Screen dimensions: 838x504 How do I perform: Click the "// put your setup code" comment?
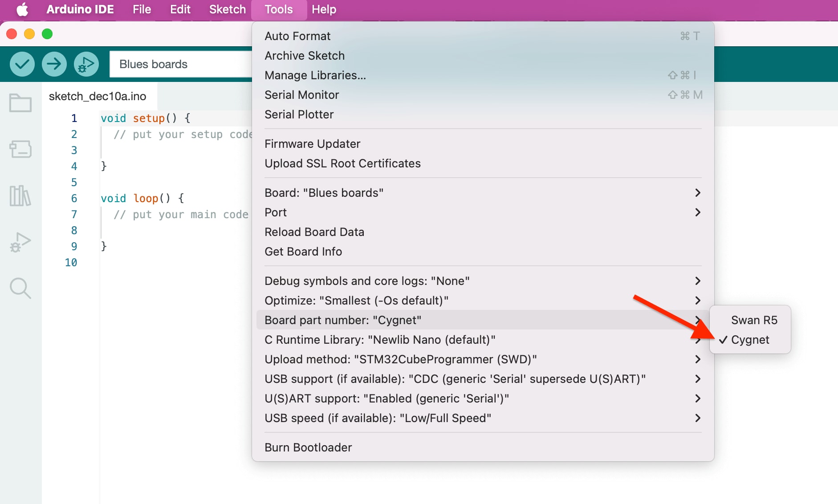pos(183,134)
